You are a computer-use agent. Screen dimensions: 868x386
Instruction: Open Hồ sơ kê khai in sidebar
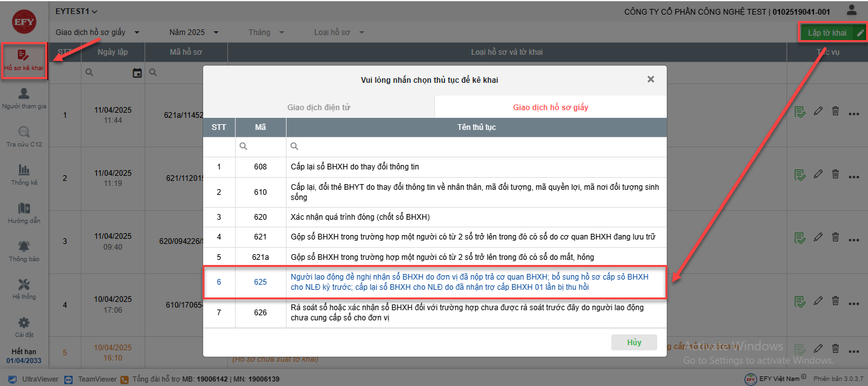pos(24,61)
